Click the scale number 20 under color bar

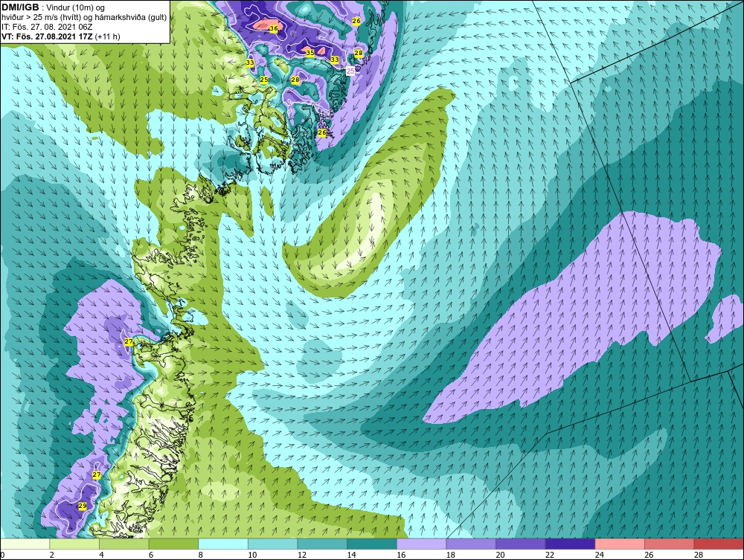pos(500,555)
